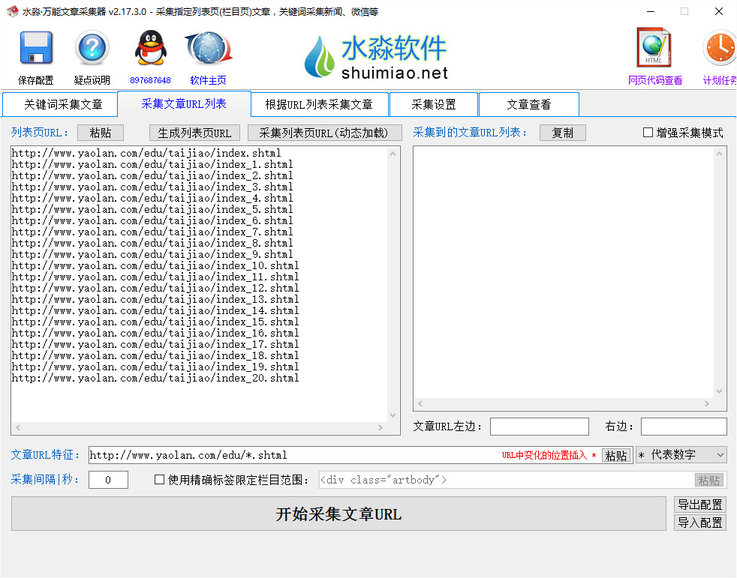Click the Save Config floppy disk icon
This screenshot has width=737, height=578.
click(x=36, y=48)
